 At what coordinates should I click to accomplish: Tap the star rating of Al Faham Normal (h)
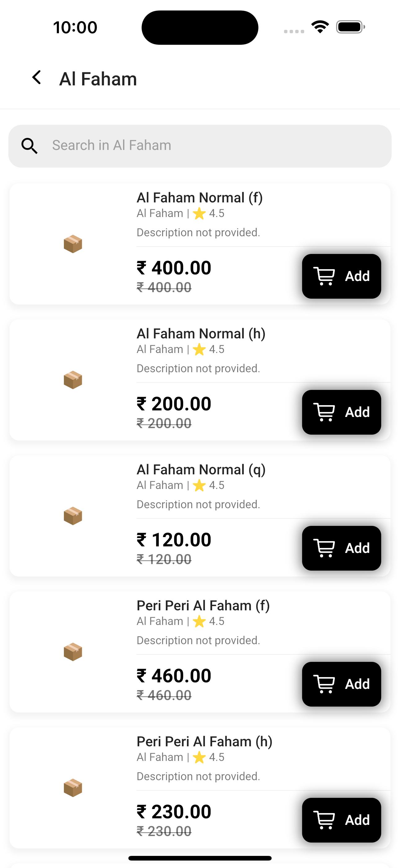[x=208, y=350]
